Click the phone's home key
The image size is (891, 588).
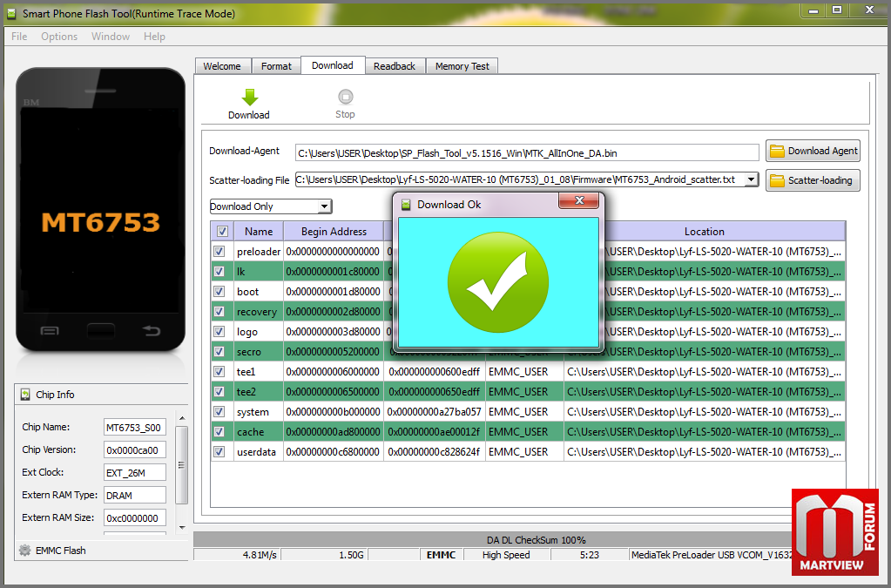(x=100, y=330)
